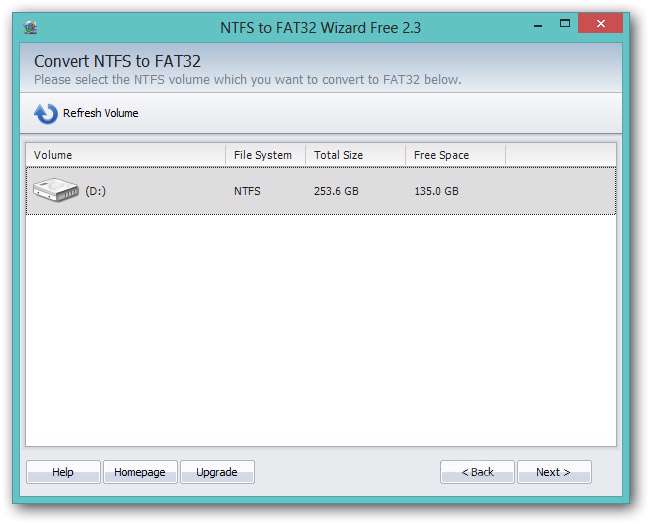Sort by the File System column header

point(264,155)
